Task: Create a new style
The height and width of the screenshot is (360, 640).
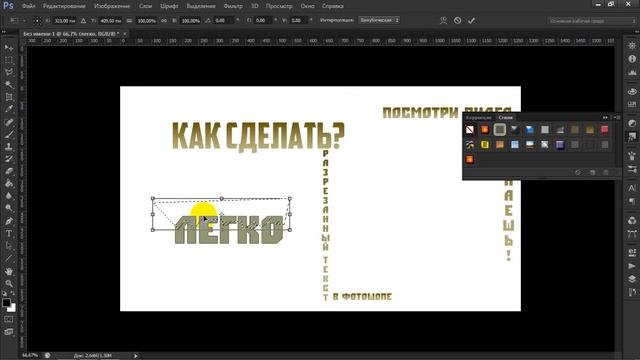Action: [x=592, y=173]
